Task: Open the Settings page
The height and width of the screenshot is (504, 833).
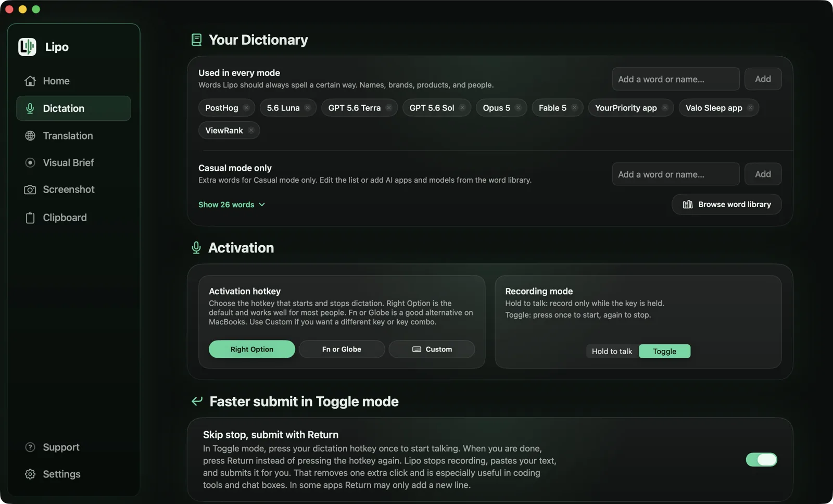Action: tap(73, 474)
